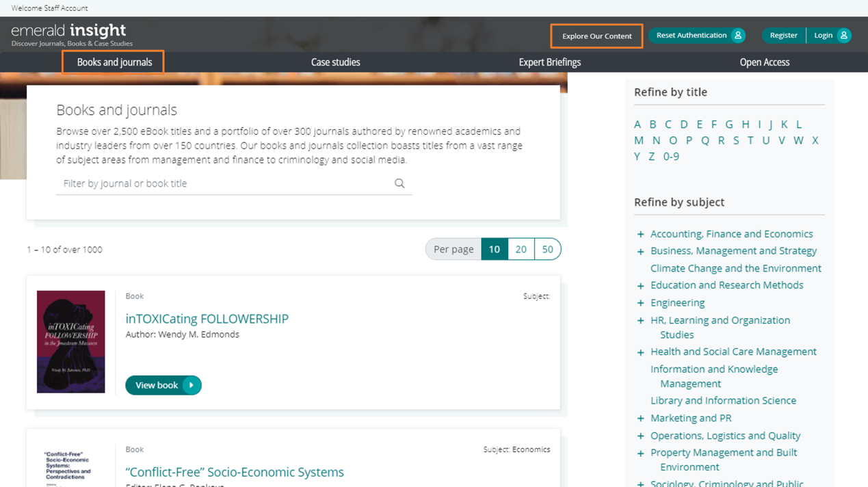Image resolution: width=868 pixels, height=487 pixels.
Task: Refine titles by letter S
Action: pos(736,140)
